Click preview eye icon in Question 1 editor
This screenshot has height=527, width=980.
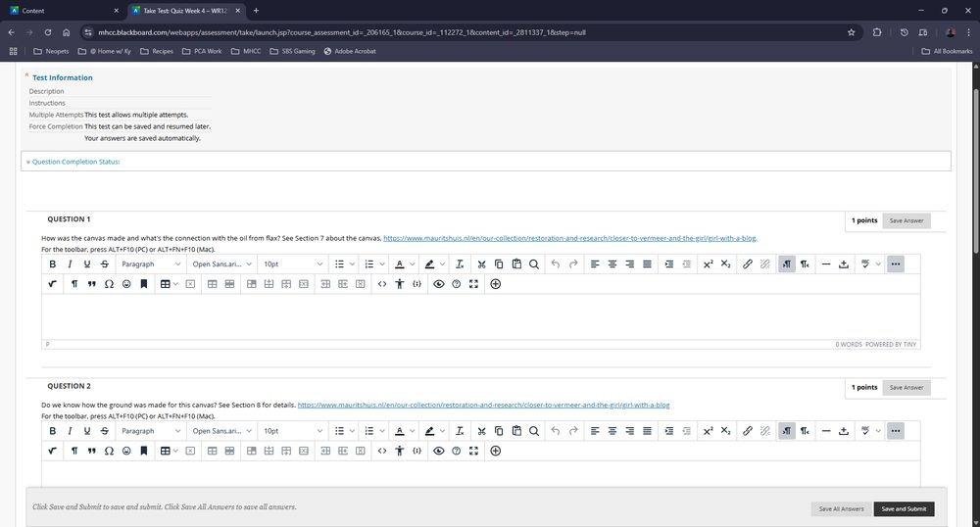(439, 284)
